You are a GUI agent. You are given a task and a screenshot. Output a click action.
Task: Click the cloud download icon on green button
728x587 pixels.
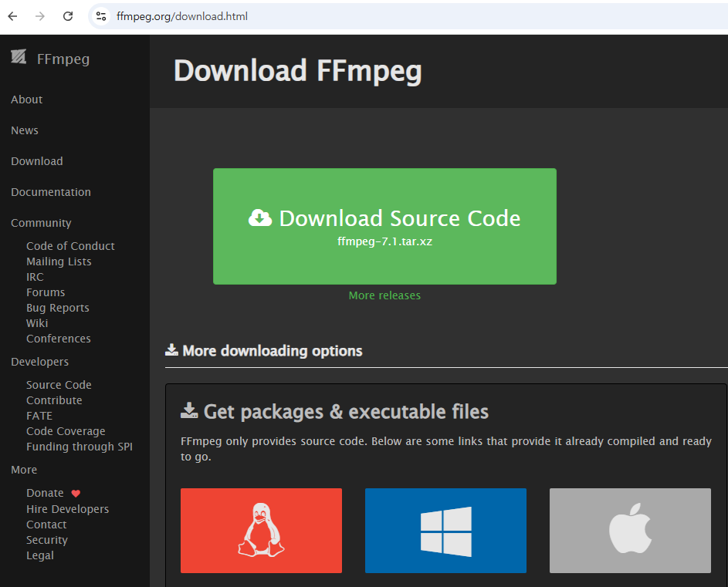pyautogui.click(x=260, y=218)
